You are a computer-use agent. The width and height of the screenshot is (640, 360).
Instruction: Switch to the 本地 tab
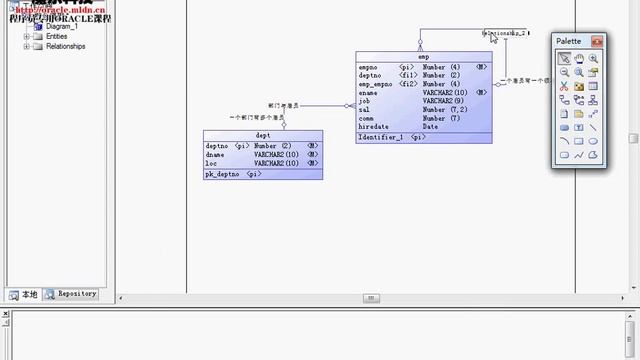click(x=24, y=294)
